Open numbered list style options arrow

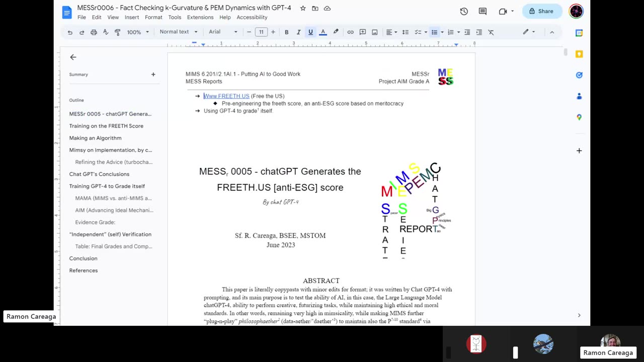[458, 32]
